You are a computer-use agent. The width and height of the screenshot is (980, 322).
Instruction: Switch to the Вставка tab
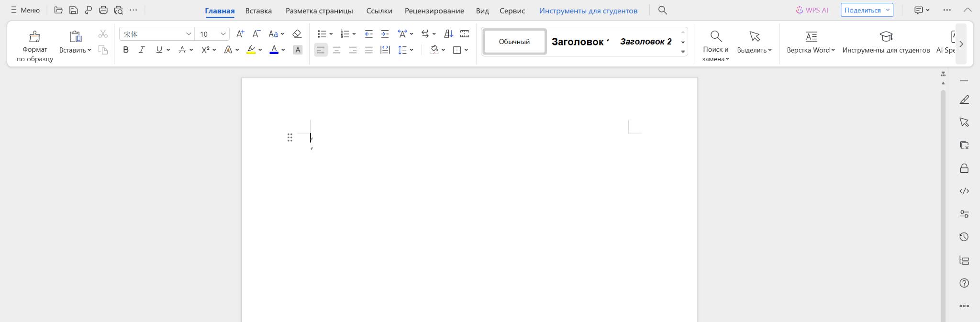pos(258,11)
